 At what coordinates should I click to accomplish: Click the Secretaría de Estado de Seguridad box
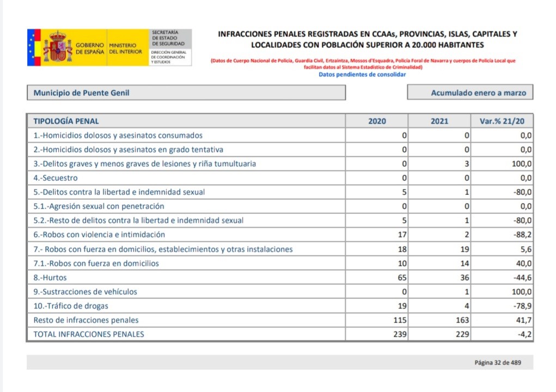pos(168,39)
